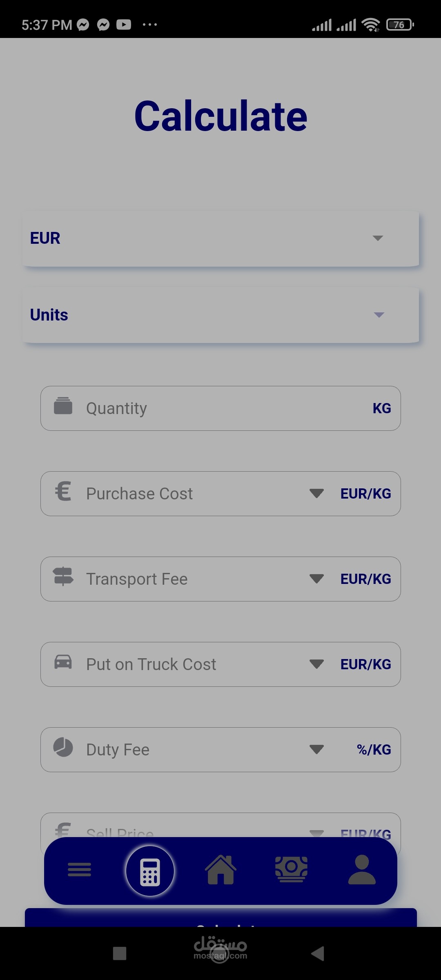
Task: Expand the Units dropdown
Action: (379, 315)
